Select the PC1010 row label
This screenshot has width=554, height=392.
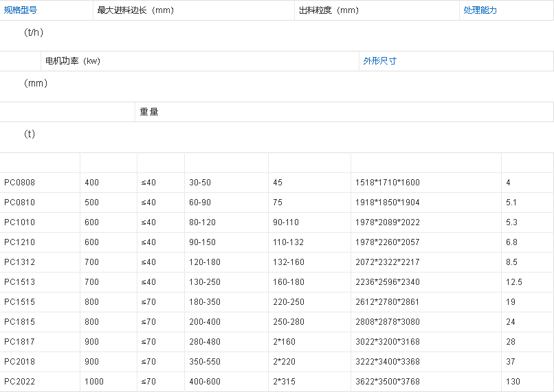pos(19,222)
